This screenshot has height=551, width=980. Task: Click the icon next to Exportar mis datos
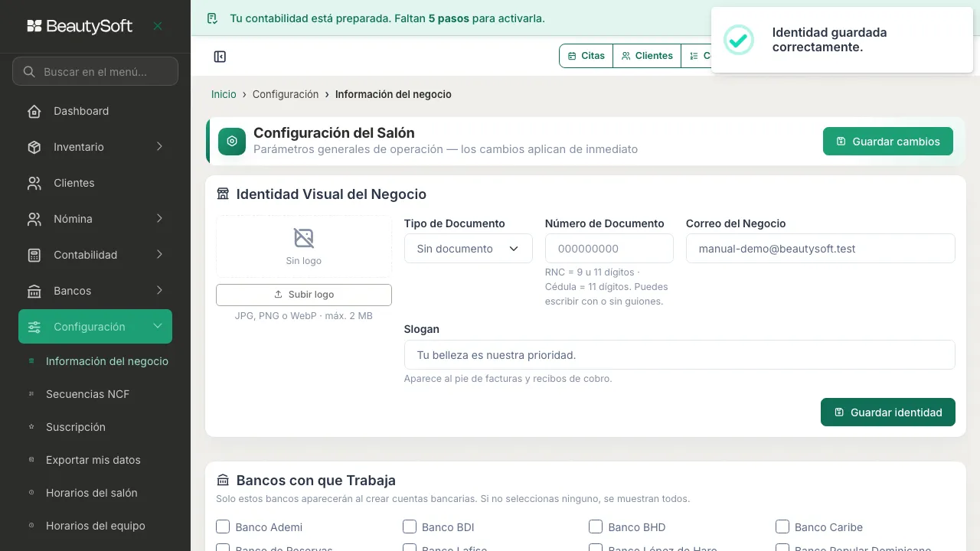(x=31, y=460)
